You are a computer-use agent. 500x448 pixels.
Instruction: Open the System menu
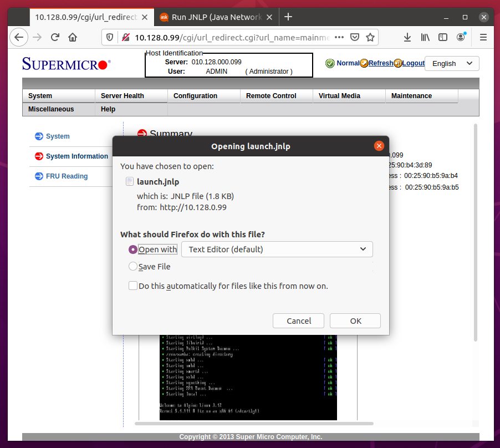(59, 96)
